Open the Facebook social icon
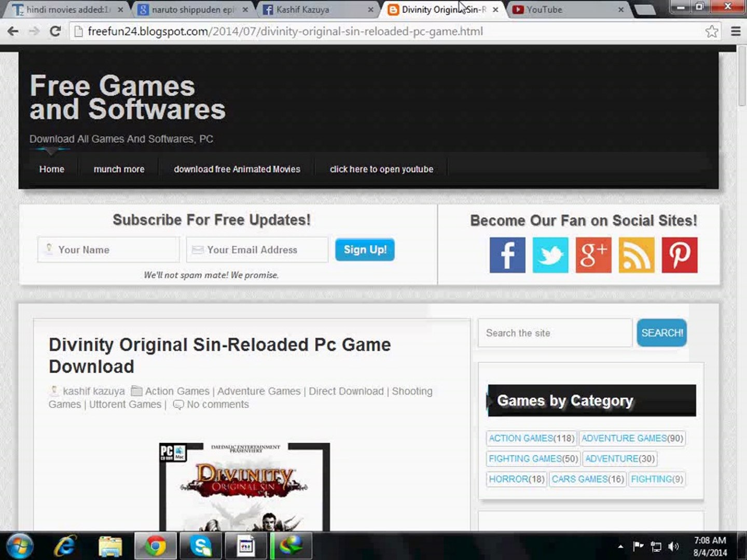Screen dimensions: 747x560 [507, 255]
